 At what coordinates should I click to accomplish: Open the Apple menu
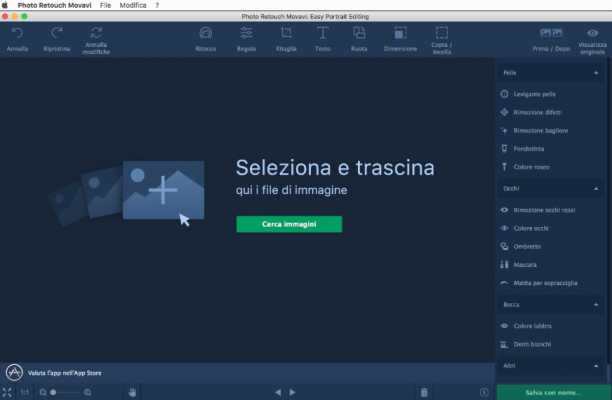[x=5, y=5]
